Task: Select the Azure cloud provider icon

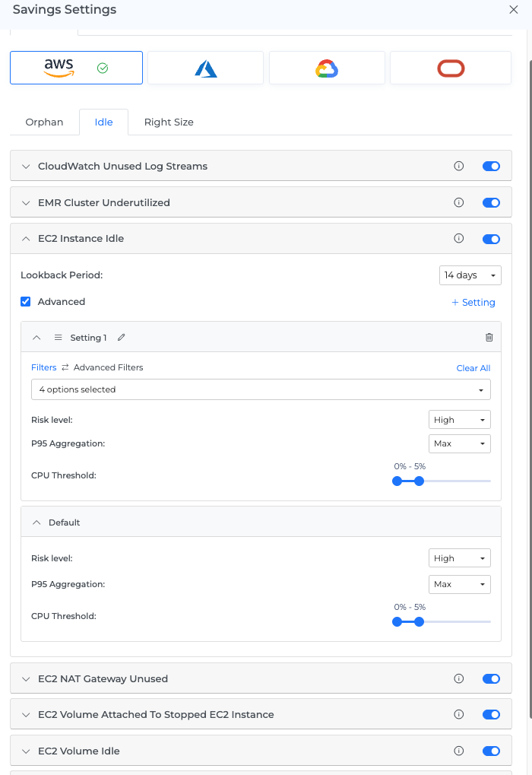Action: pos(205,68)
